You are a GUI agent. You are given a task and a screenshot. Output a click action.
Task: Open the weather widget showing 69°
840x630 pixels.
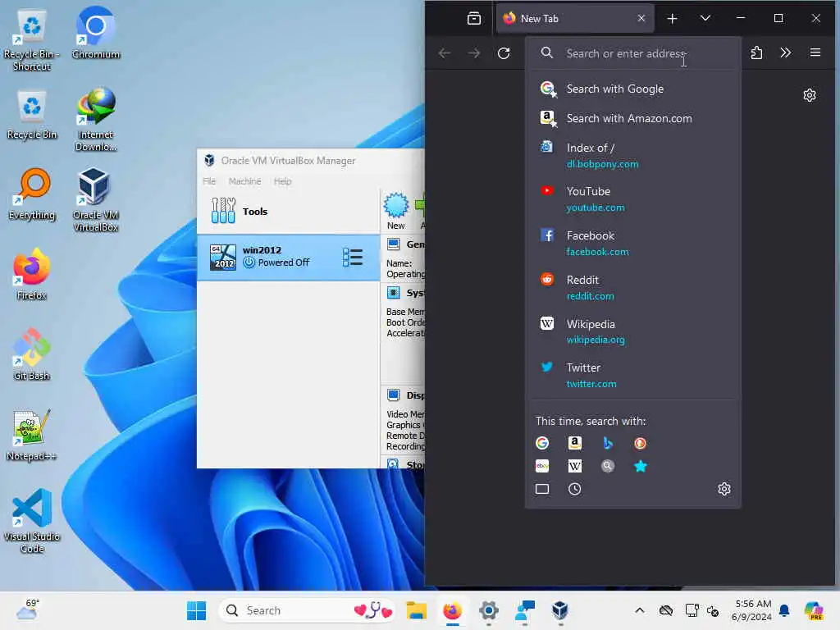click(x=27, y=609)
